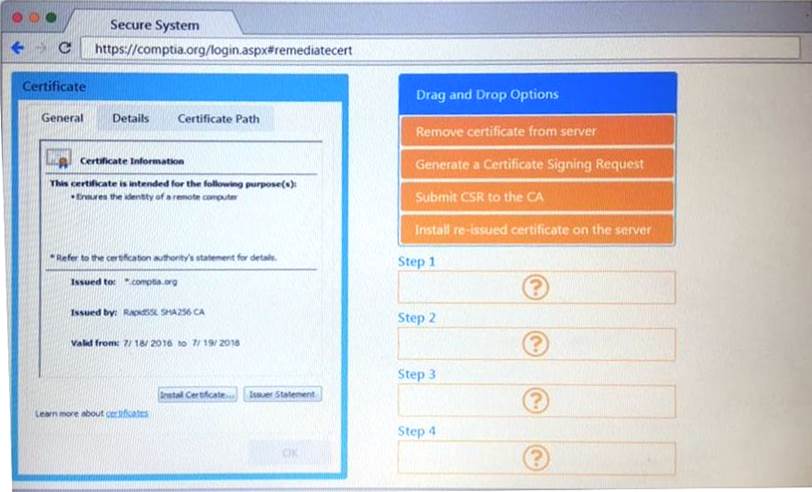Image resolution: width=812 pixels, height=492 pixels.
Task: Open the certificates learn more link
Action: 127,413
